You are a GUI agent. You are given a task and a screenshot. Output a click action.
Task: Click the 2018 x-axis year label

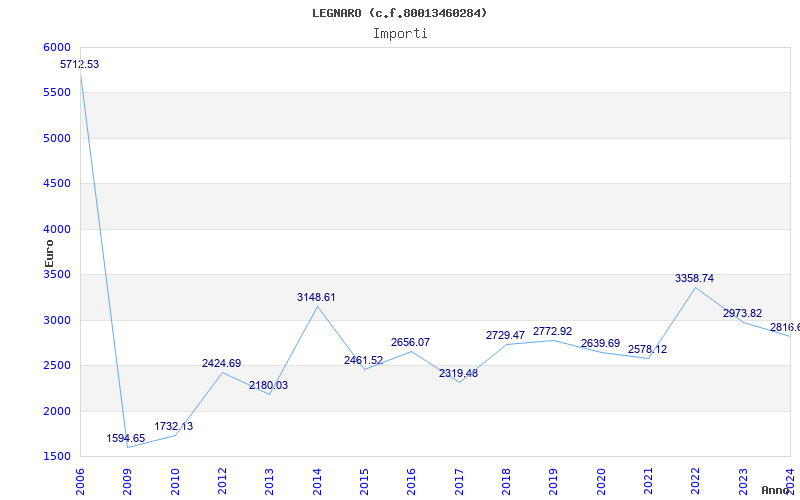click(506, 482)
